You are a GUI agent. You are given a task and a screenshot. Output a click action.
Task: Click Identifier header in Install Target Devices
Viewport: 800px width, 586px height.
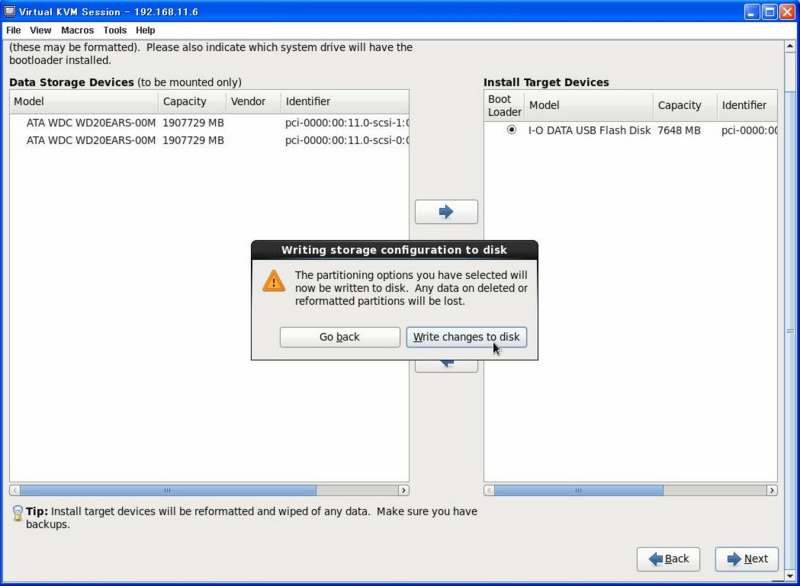point(747,106)
